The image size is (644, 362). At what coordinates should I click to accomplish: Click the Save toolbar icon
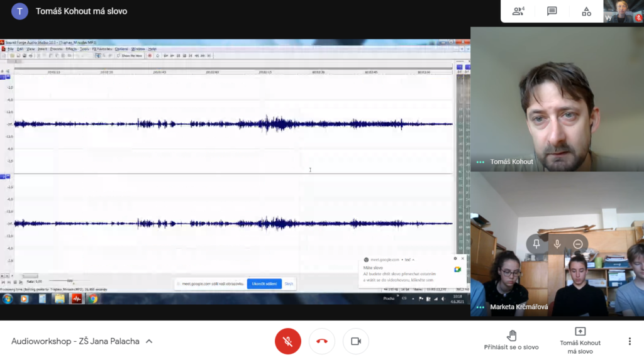tap(18, 55)
